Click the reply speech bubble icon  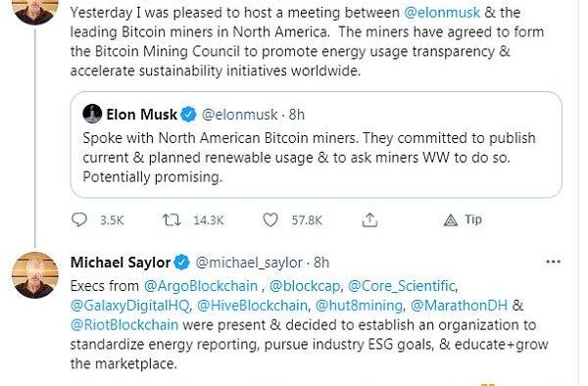point(79,219)
